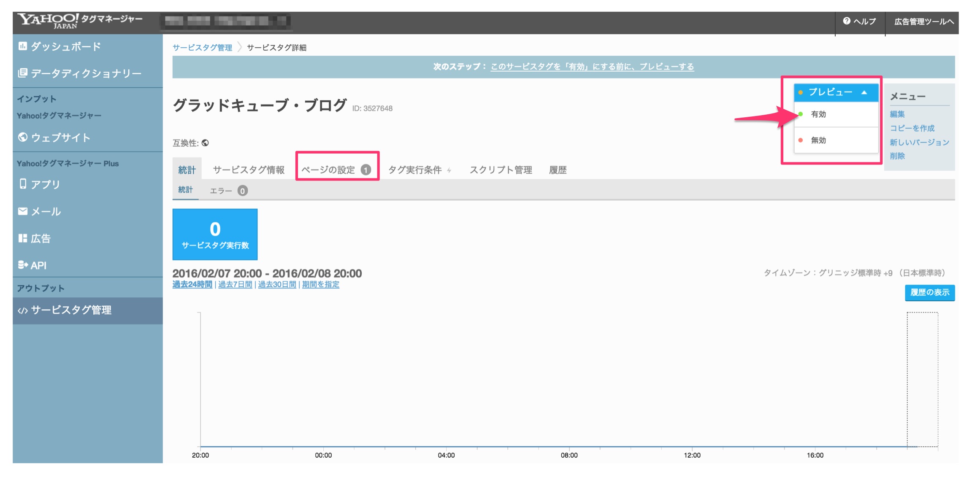This screenshot has width=980, height=480.
Task: Select 過去24時間 time range
Action: [x=192, y=284]
